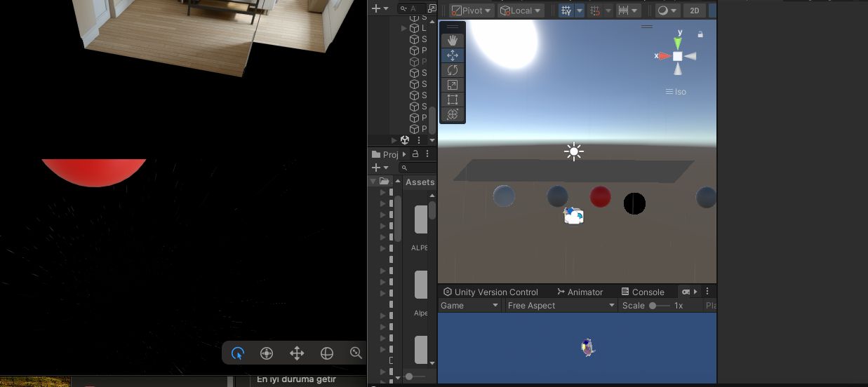The image size is (868, 387).
Task: Select the Transform tool
Action: tap(453, 114)
